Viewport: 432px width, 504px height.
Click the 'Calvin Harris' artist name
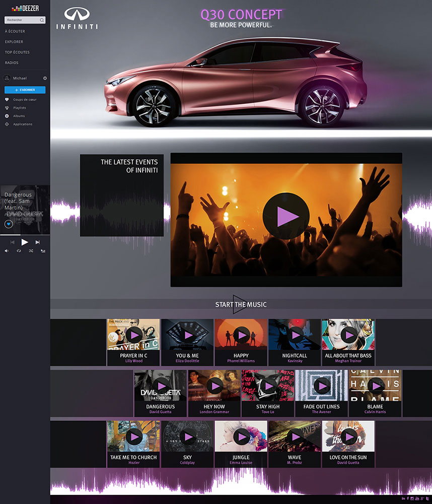[x=375, y=412]
